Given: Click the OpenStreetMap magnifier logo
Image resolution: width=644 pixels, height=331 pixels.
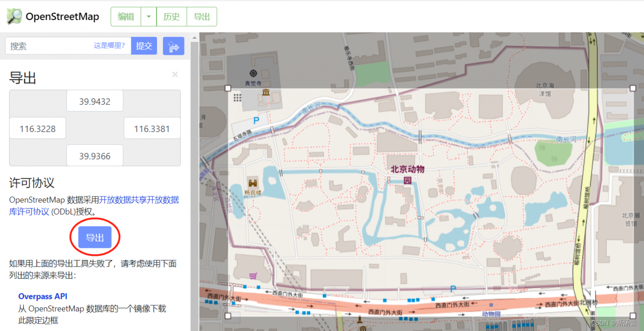Looking at the screenshot, I should (14, 16).
